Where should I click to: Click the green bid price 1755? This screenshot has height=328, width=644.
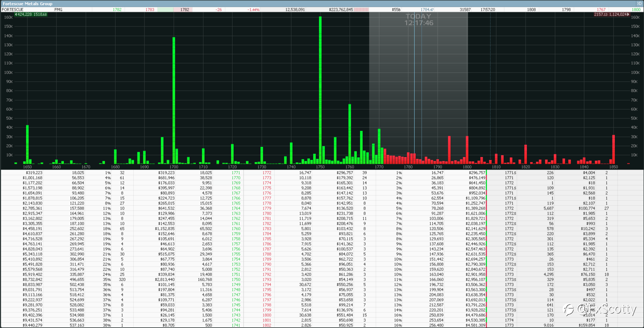click(x=236, y=254)
